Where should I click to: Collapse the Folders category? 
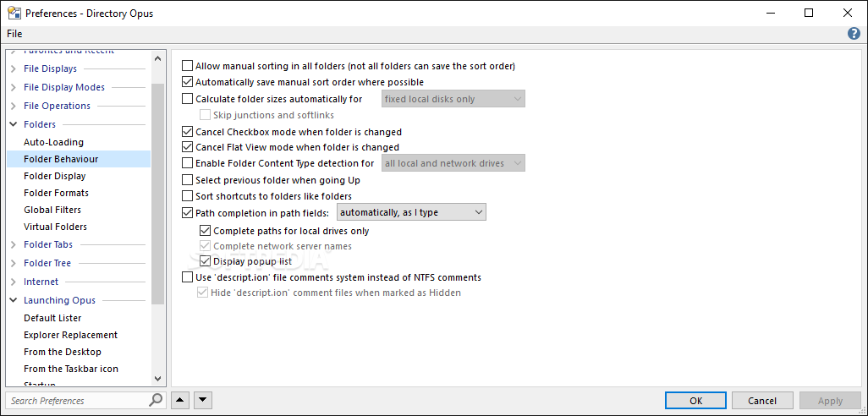pos(14,124)
